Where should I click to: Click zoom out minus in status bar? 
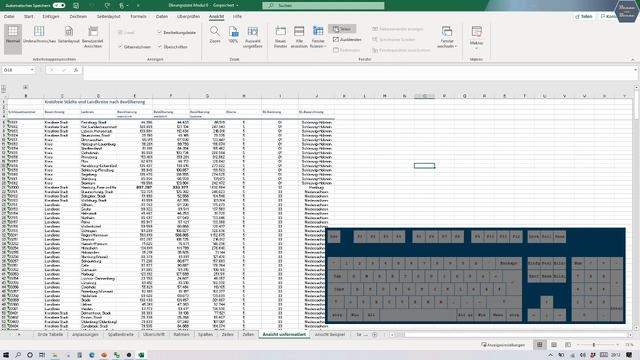point(578,345)
